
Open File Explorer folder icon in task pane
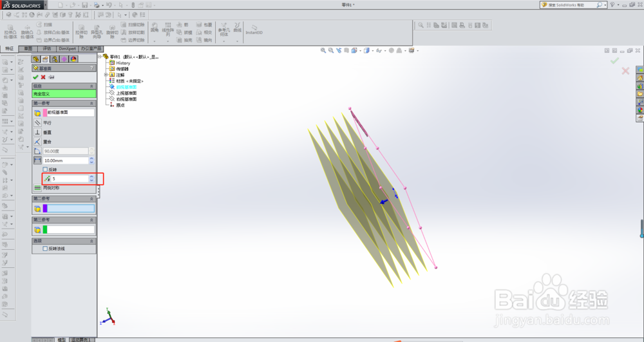click(640, 94)
